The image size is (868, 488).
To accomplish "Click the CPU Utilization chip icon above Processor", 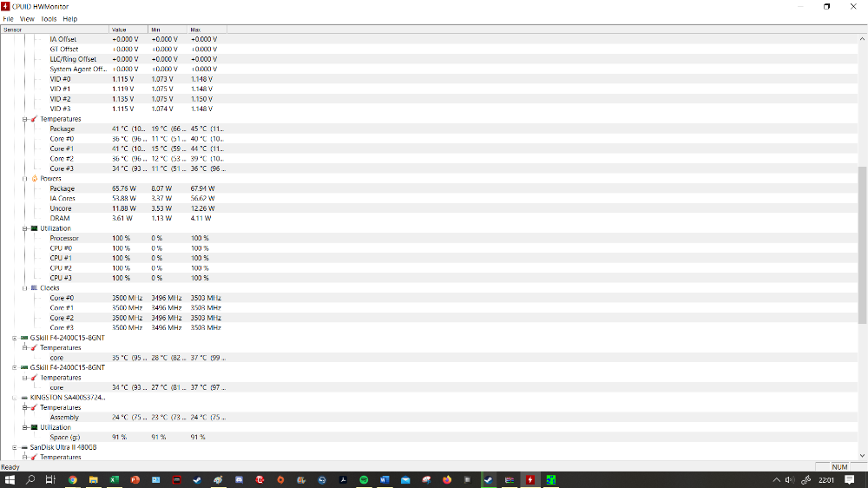I will pos(35,228).
